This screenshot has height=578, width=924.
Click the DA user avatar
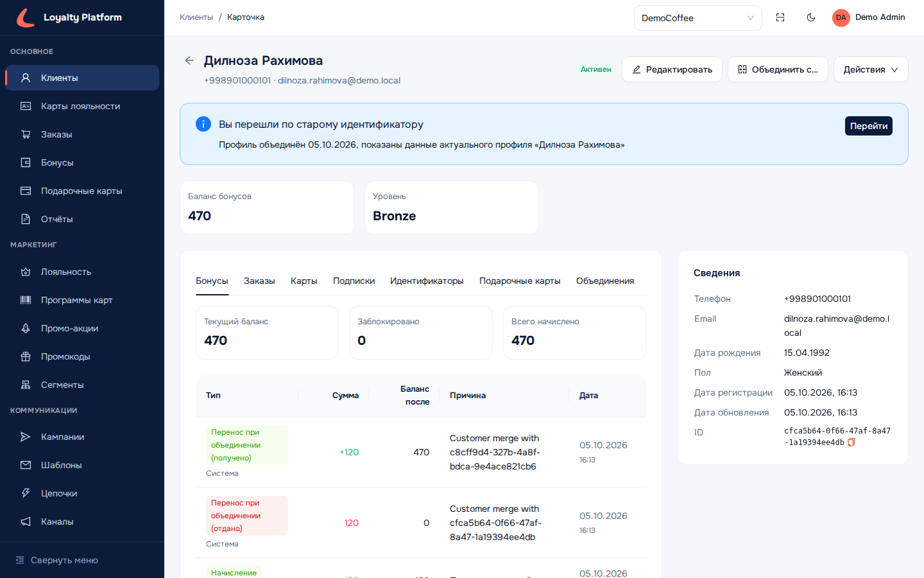click(841, 17)
